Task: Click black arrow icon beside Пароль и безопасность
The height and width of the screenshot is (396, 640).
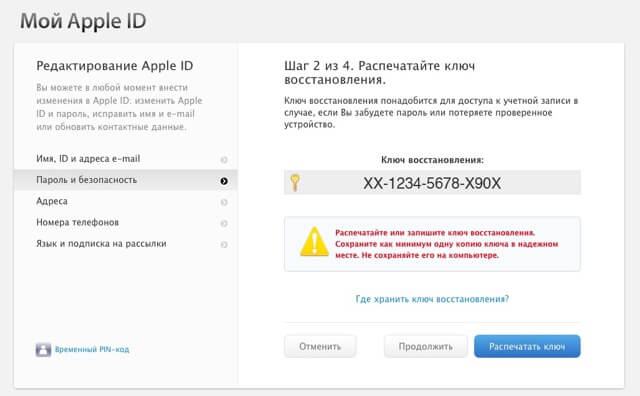Action: click(x=224, y=181)
